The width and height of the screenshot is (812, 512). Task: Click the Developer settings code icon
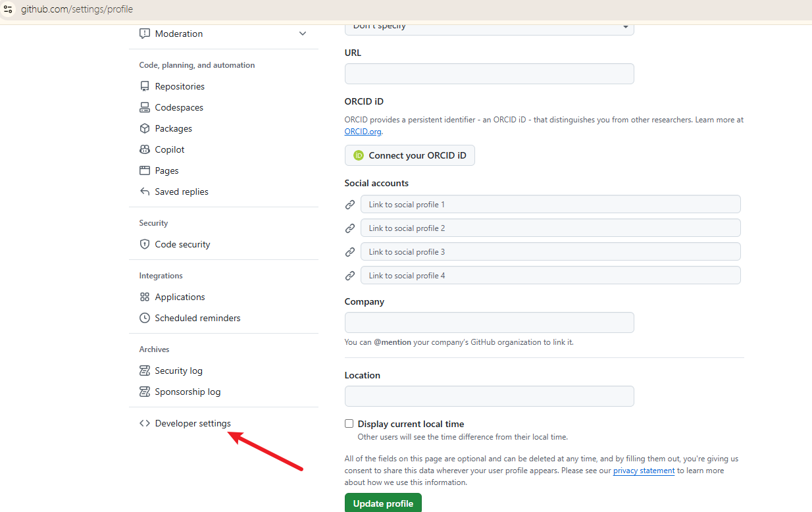145,423
